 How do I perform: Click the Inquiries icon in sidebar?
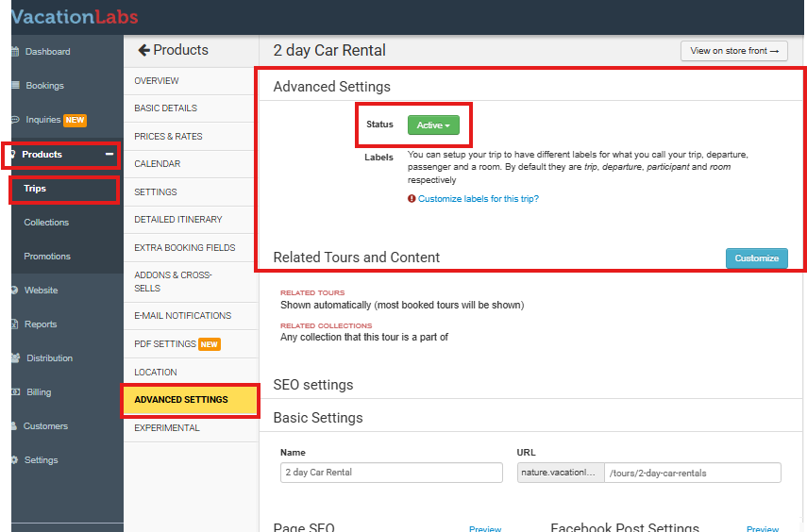pos(14,120)
